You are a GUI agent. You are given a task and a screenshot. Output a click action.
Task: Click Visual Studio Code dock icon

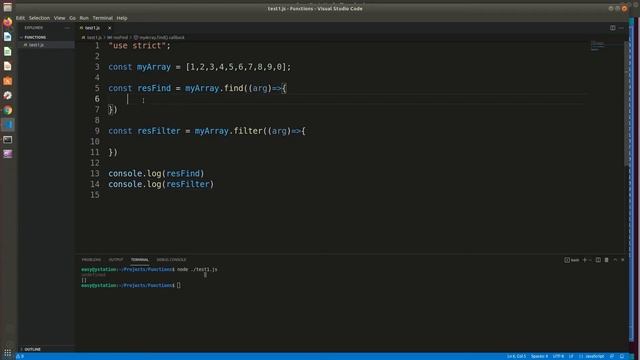click(x=7, y=125)
